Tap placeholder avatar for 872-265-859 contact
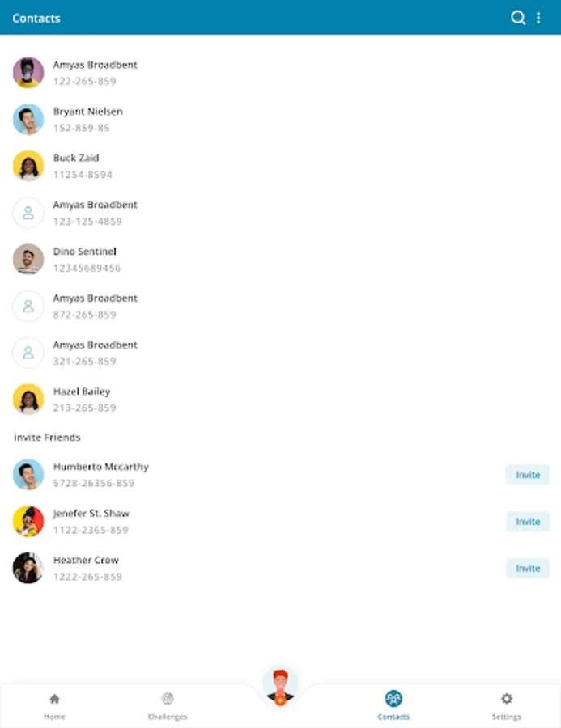The height and width of the screenshot is (728, 561). point(28,306)
